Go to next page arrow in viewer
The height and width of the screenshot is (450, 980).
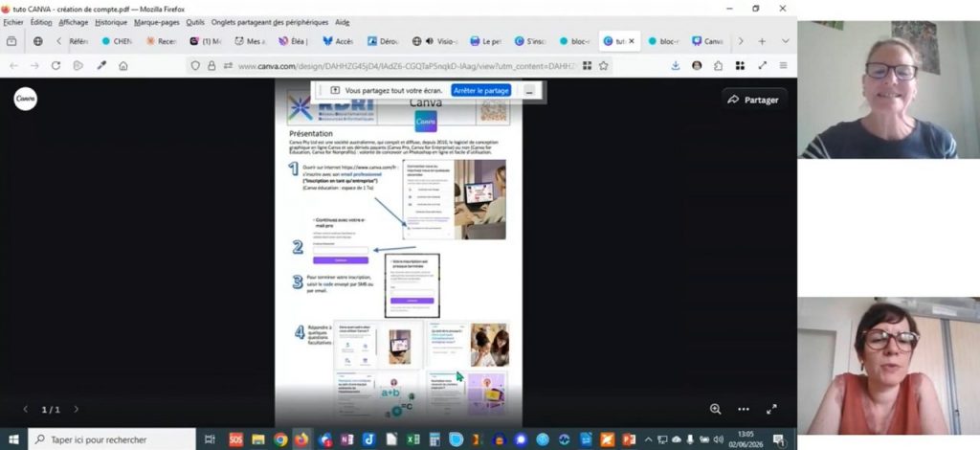(x=77, y=410)
